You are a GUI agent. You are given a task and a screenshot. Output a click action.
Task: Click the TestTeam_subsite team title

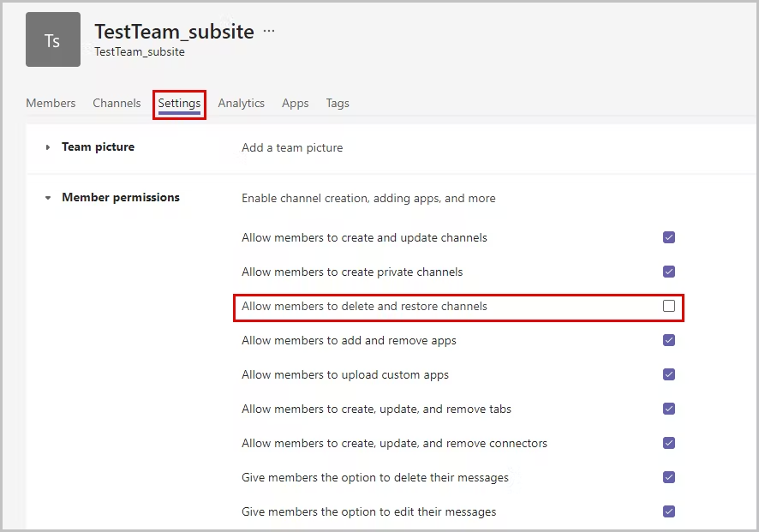pyautogui.click(x=174, y=32)
